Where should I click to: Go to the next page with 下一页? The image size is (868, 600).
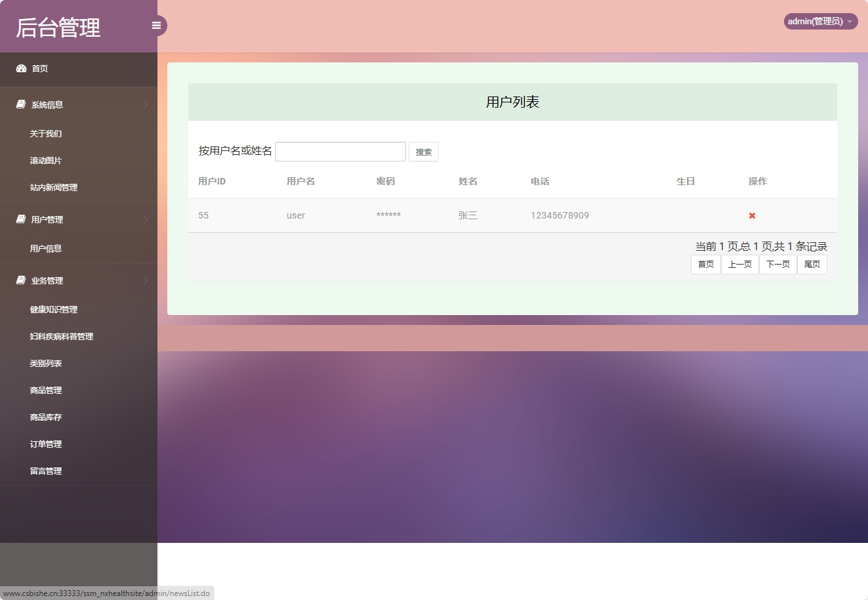777,264
